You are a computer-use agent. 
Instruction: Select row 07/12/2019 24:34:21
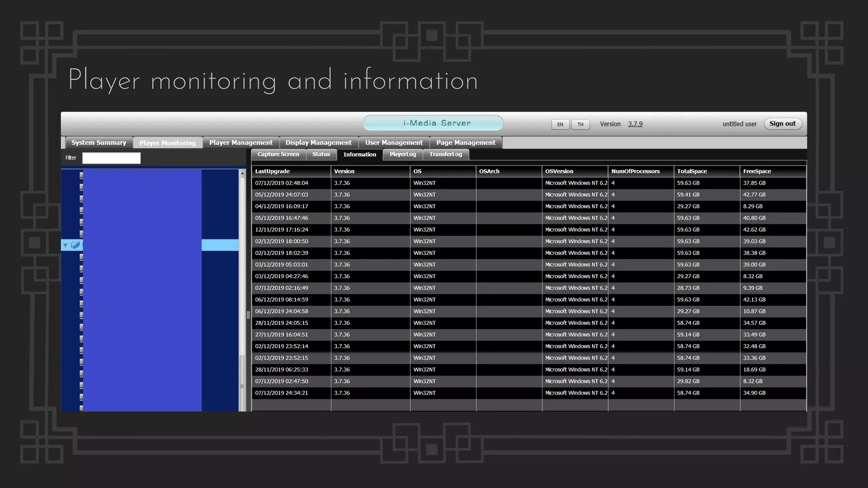[529, 393]
